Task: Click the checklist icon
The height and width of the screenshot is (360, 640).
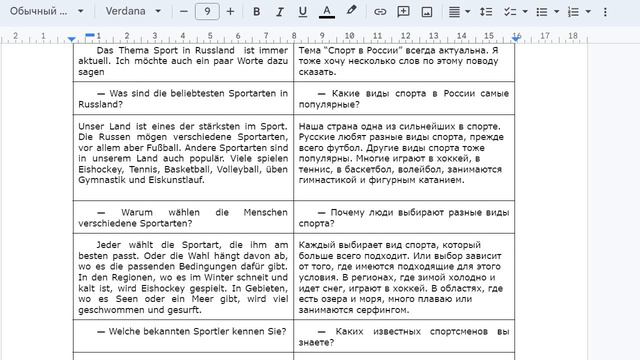Action: click(x=510, y=11)
